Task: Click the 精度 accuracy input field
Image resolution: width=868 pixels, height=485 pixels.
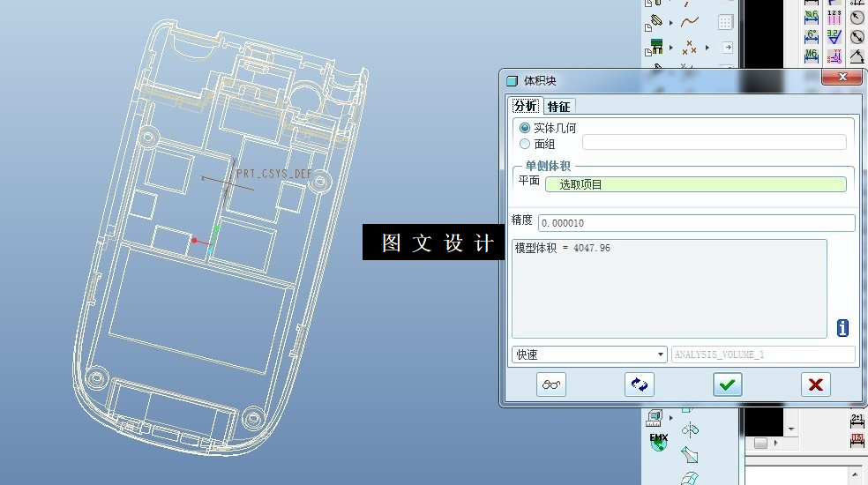Action: point(696,223)
